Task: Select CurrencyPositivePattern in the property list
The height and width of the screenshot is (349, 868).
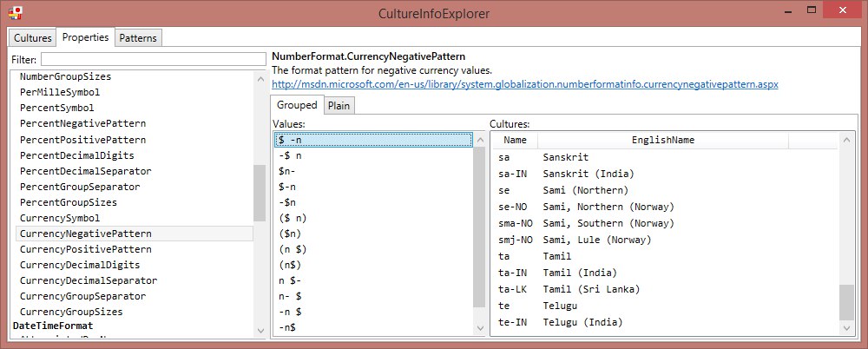Action: (86, 249)
